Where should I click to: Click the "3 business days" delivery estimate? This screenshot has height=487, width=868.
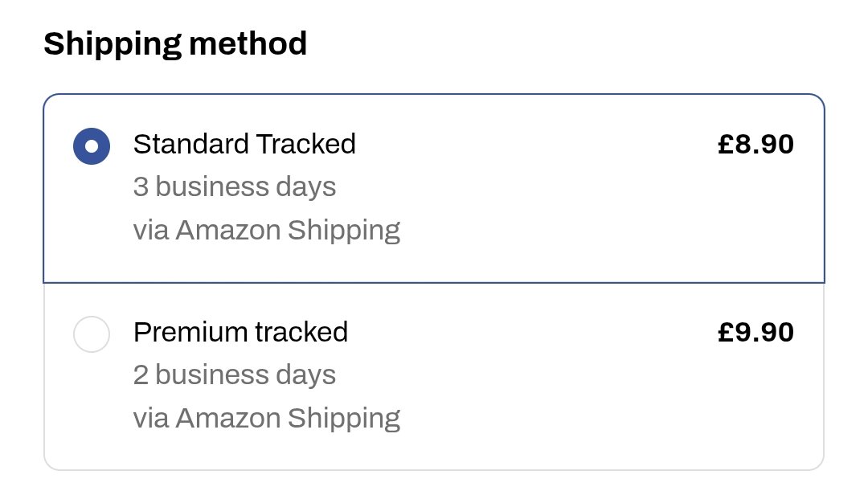235,187
